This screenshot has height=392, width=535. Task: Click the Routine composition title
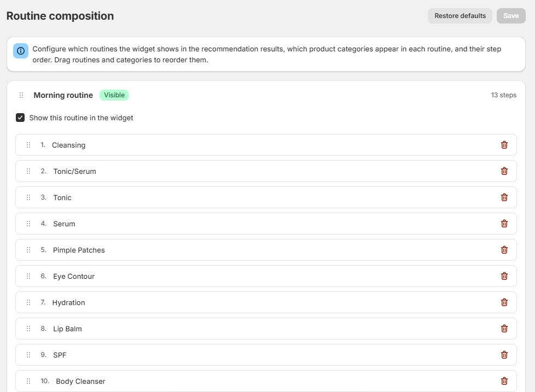click(x=60, y=16)
